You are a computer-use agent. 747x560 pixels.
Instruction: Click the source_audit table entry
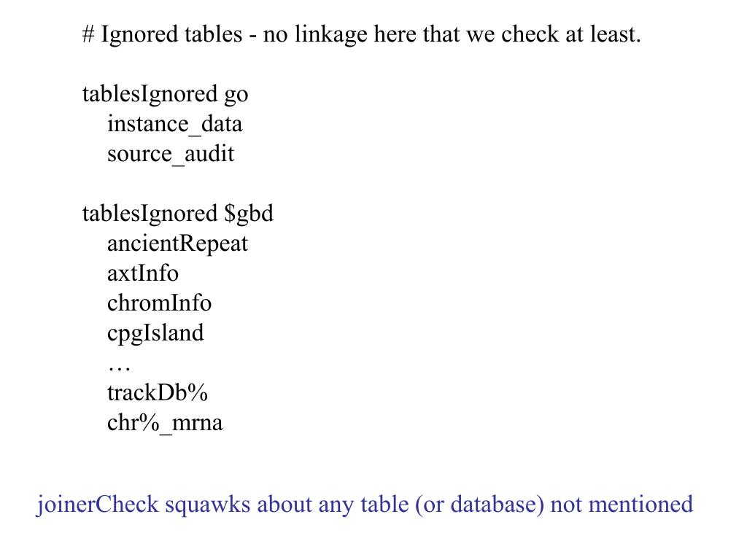171,155
